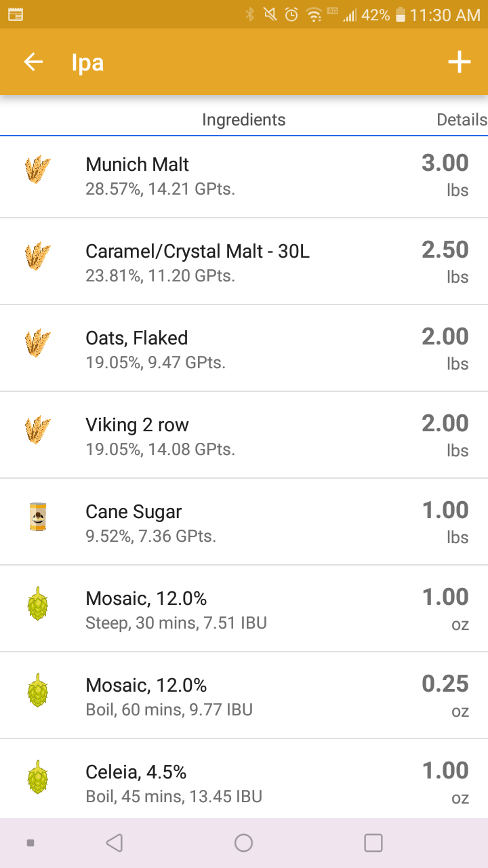The width and height of the screenshot is (488, 868).
Task: Tap the 3.00 lbs amount for Munich Malt
Action: click(x=445, y=175)
